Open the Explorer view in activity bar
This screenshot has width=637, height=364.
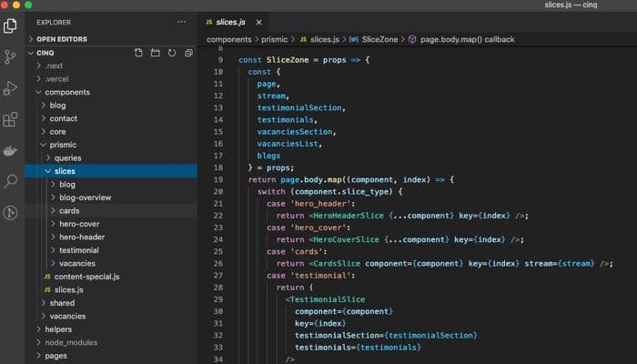point(11,25)
